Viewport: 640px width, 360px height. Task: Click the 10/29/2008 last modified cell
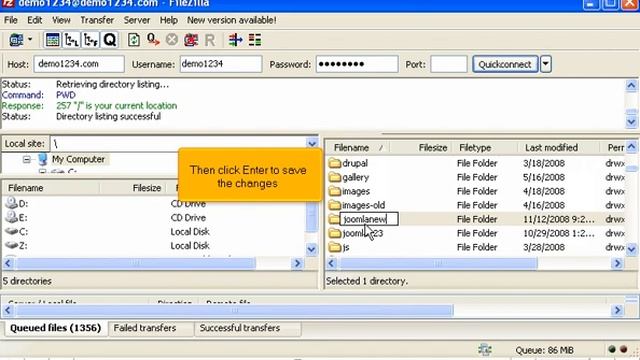559,233
